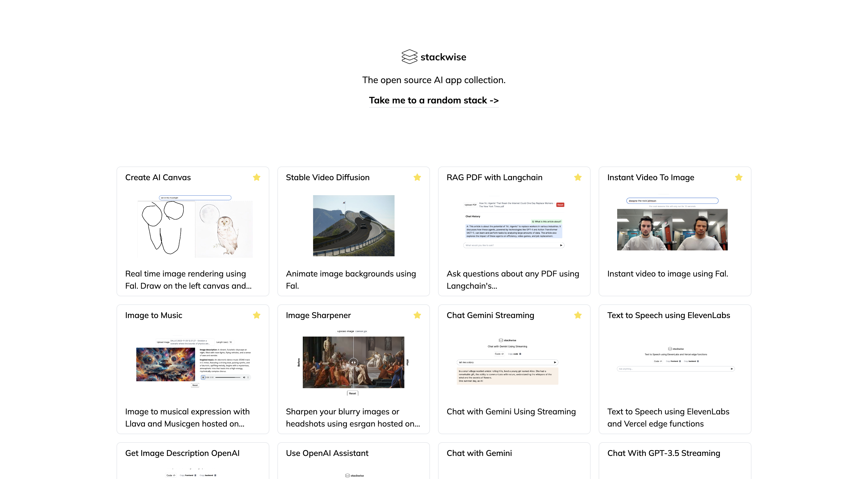The image size is (868, 479).
Task: Open the Use OpenAI Assistant card
Action: coord(327,453)
